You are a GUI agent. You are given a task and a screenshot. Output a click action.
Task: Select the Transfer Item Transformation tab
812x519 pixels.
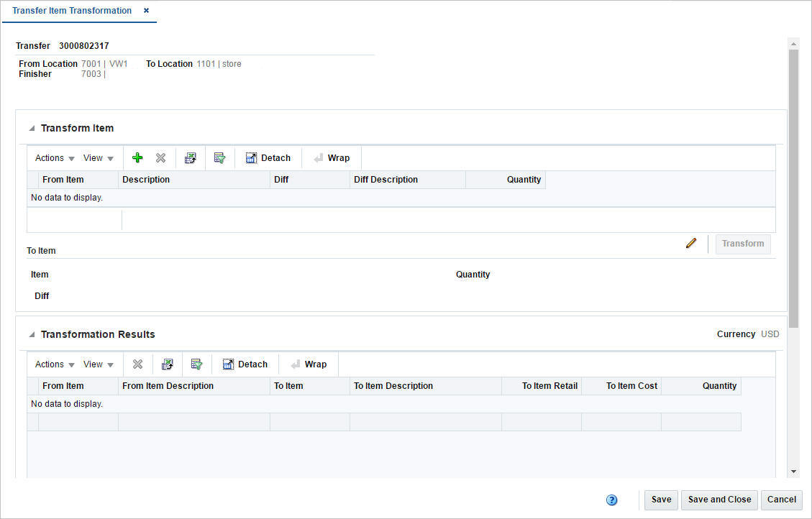click(71, 11)
